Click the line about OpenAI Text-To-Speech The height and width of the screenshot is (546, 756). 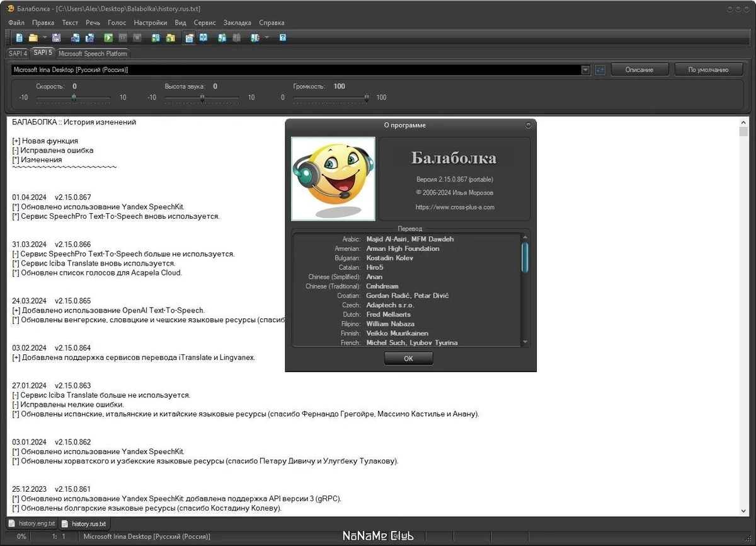click(108, 310)
